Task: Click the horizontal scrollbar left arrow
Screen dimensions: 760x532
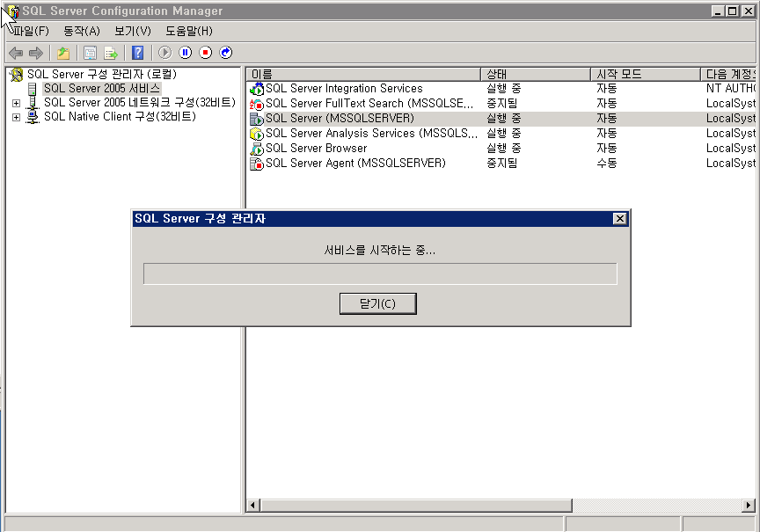Action: 252,506
